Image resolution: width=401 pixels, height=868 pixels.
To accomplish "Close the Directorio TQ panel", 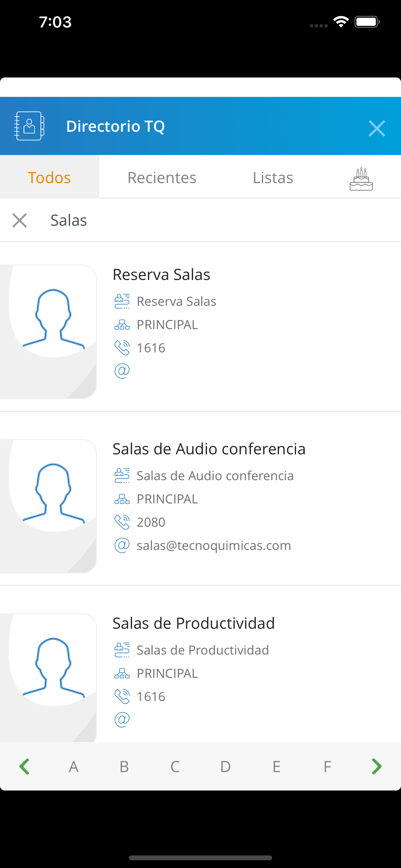I will coord(377,128).
